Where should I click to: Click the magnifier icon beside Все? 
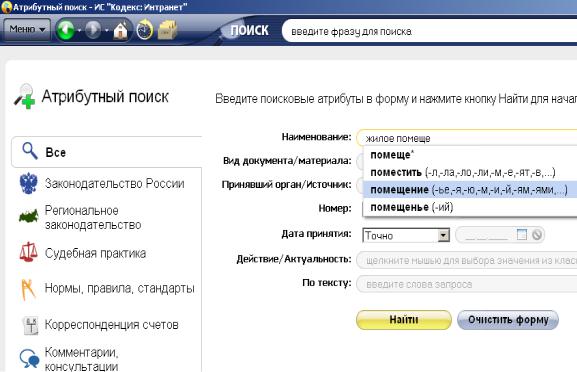(x=30, y=151)
